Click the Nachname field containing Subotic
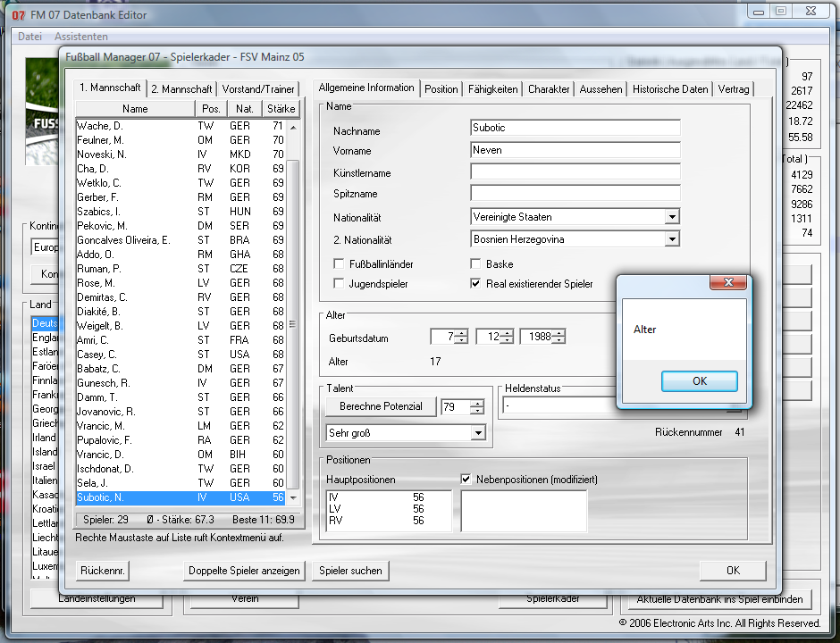 575,128
